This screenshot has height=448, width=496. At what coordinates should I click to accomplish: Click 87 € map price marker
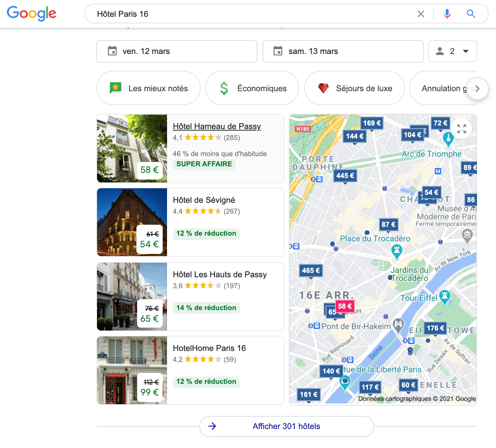pos(388,225)
